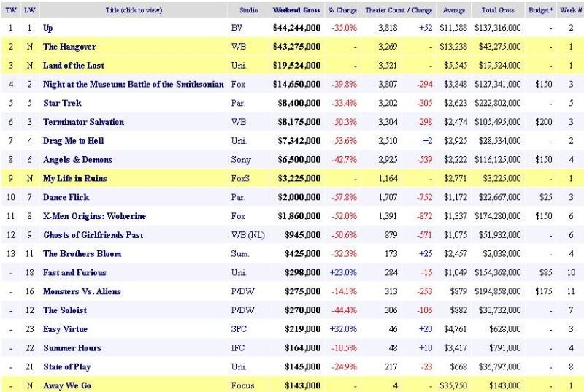The height and width of the screenshot is (392, 584).
Task: Open "Terminator Salvation" movie page
Action: (83, 122)
